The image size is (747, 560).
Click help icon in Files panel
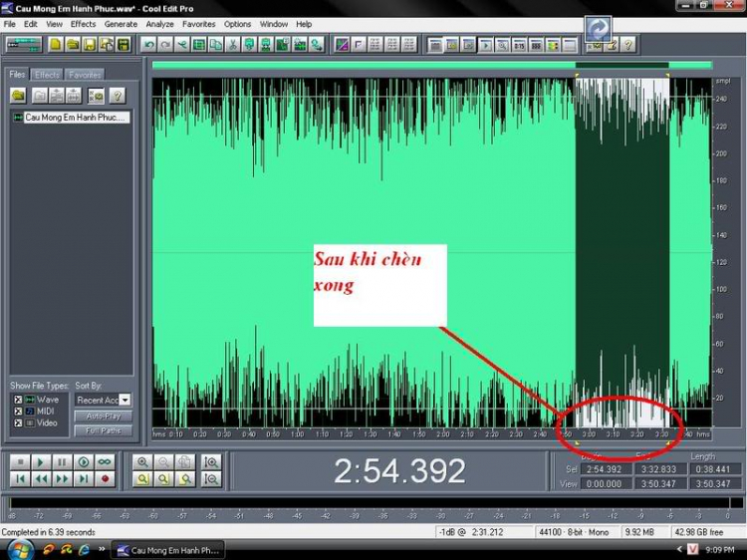pyautogui.click(x=118, y=96)
